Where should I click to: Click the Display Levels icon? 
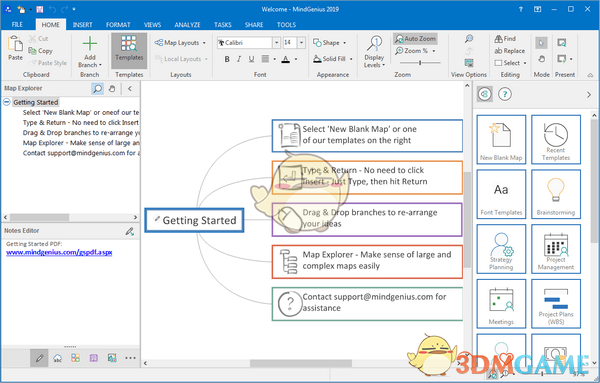point(374,44)
